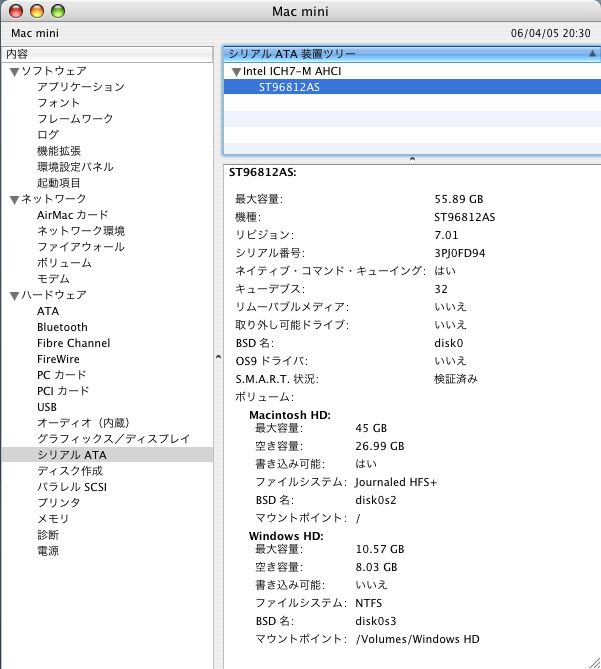Click the vertical split divider handle

[218, 357]
